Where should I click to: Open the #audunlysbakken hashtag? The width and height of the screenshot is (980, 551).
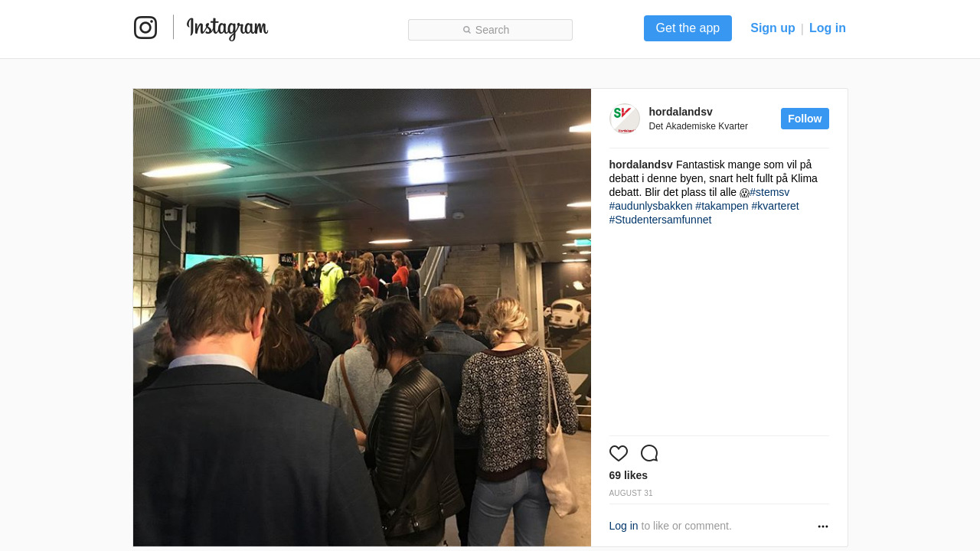click(x=651, y=206)
